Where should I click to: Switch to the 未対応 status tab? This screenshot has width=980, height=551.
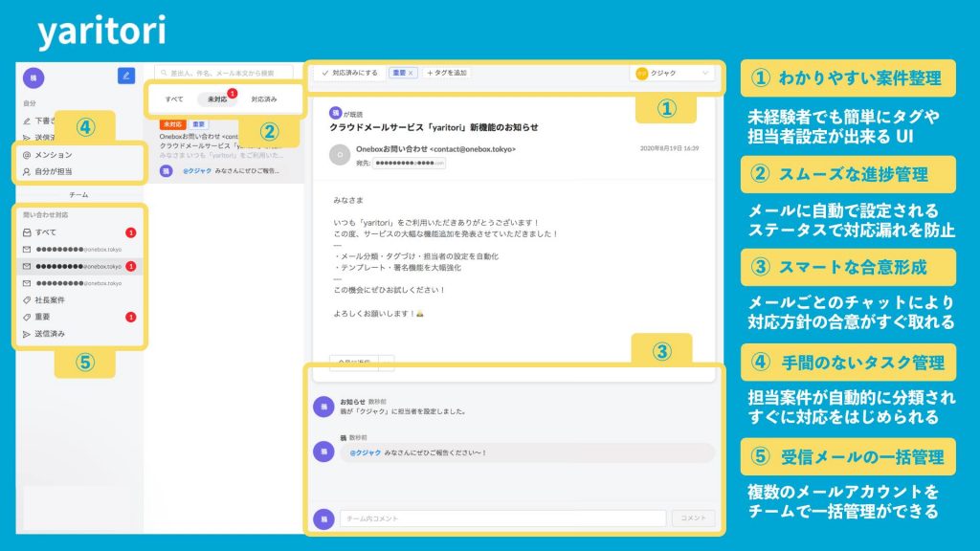coord(217,99)
